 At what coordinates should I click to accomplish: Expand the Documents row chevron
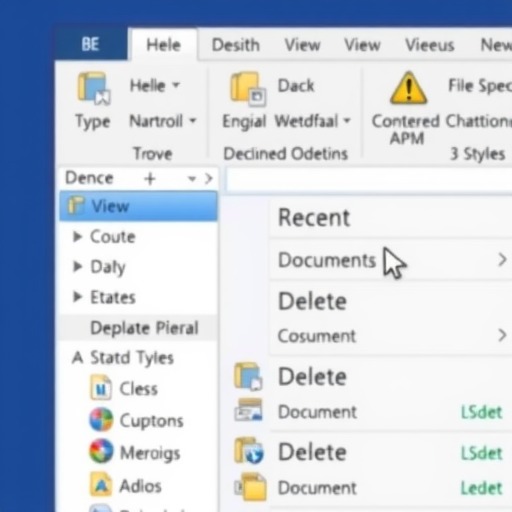502,260
